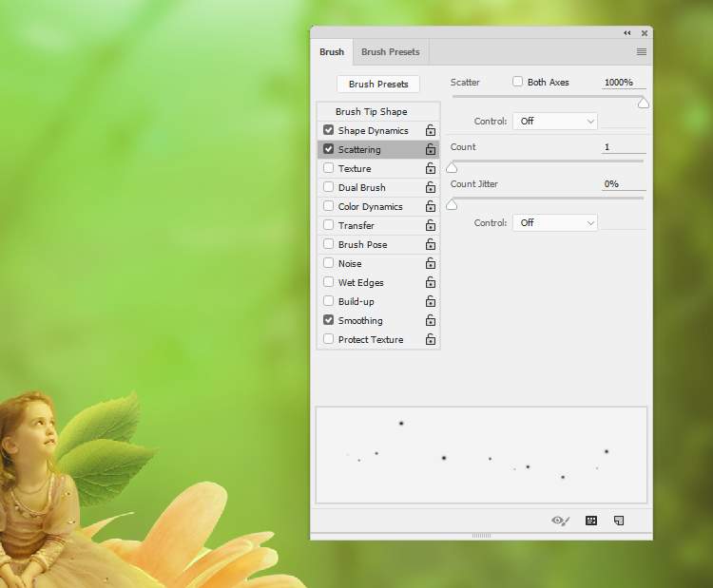
Task: Enable the Color Dynamics checkbox
Action: [x=328, y=206]
